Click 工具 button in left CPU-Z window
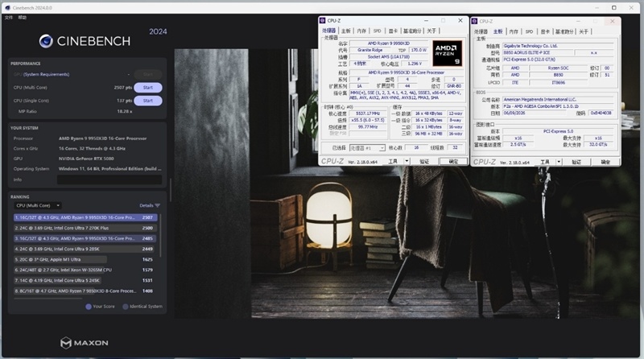 coord(393,162)
